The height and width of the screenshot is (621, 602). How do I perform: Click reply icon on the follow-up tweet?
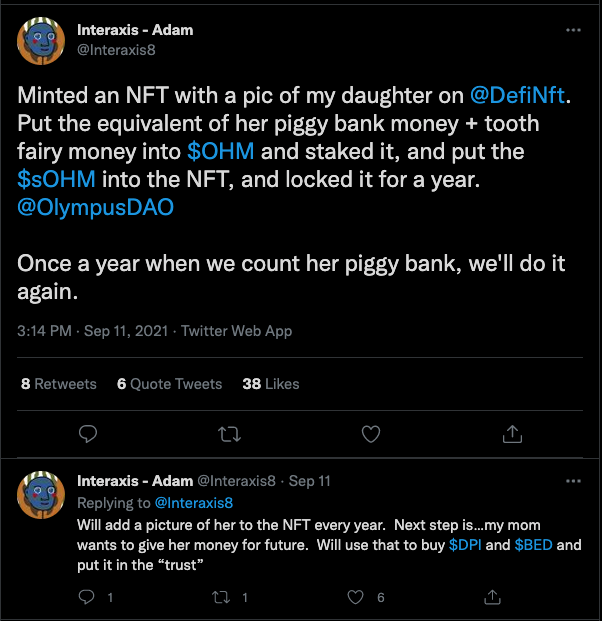coord(86,597)
